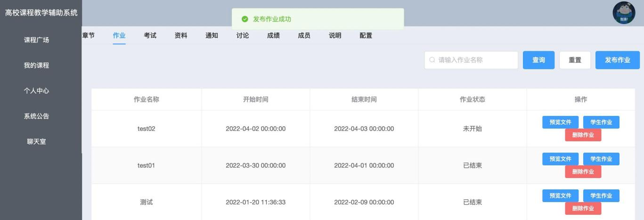Preview file for 测试 assignment
644x220 pixels.
click(x=561, y=196)
